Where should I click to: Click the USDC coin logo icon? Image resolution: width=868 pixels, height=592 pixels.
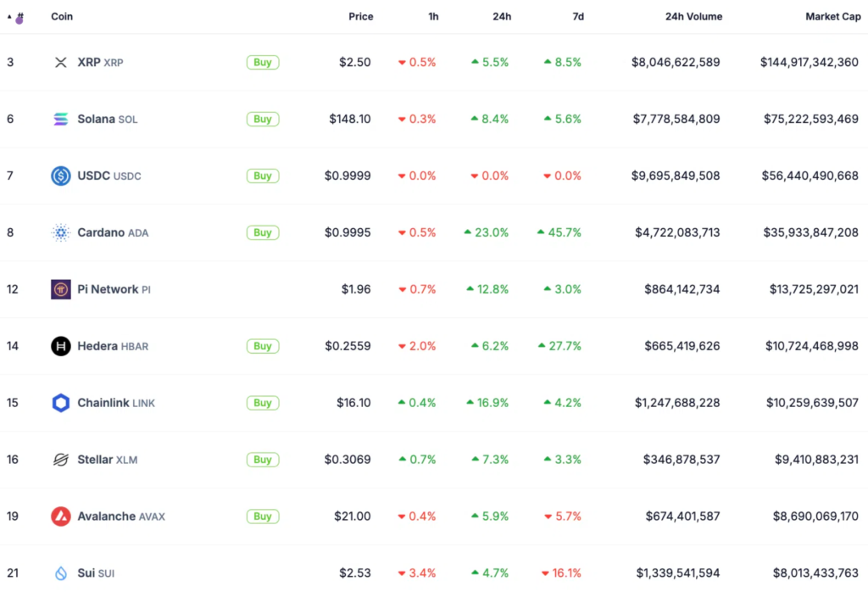pos(60,176)
